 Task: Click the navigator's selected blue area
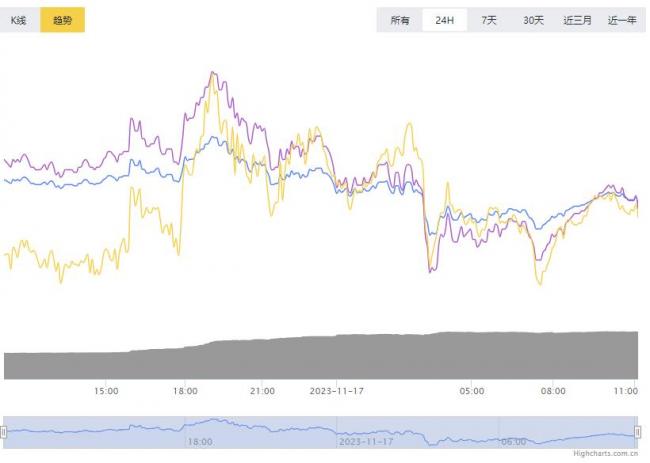[x=320, y=430]
